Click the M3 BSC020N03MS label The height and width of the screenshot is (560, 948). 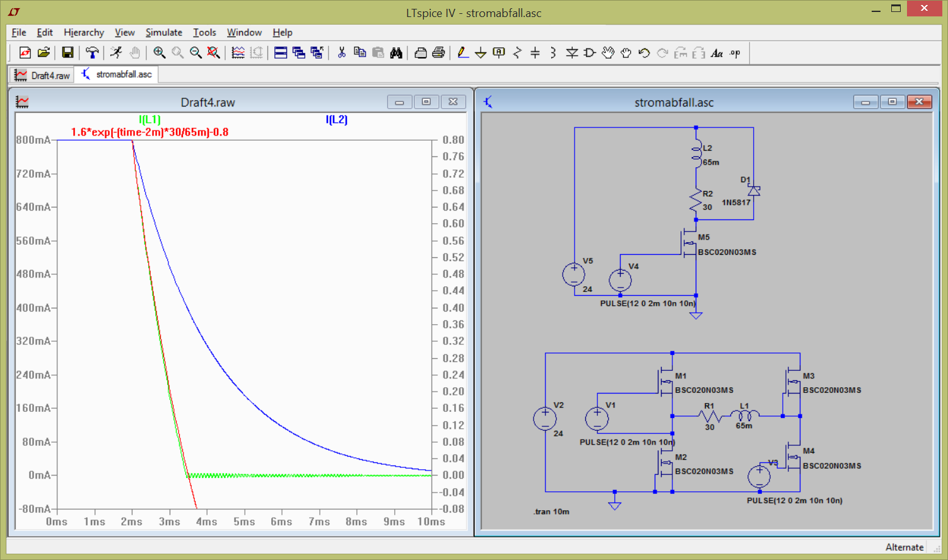tap(832, 390)
